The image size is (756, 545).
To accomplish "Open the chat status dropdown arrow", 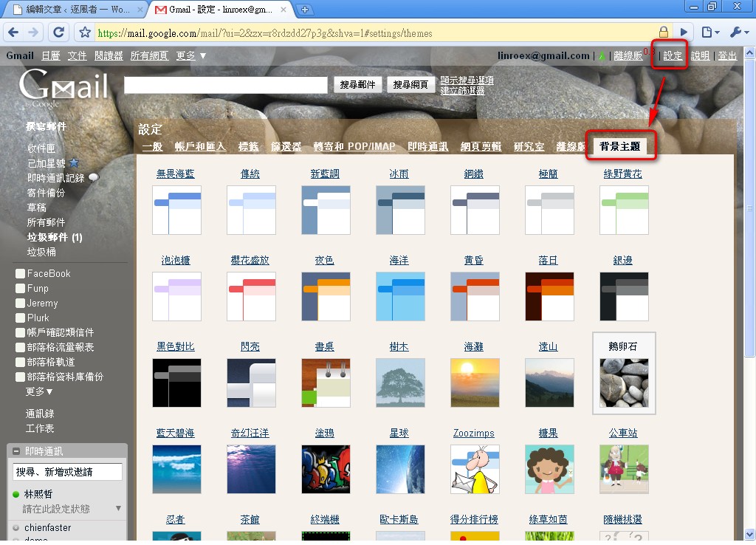I will 118,508.
